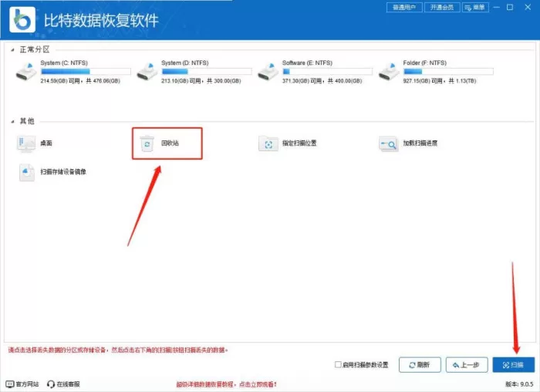540x392 pixels.
Task: Minimize the data recovery window
Action: [497, 7]
